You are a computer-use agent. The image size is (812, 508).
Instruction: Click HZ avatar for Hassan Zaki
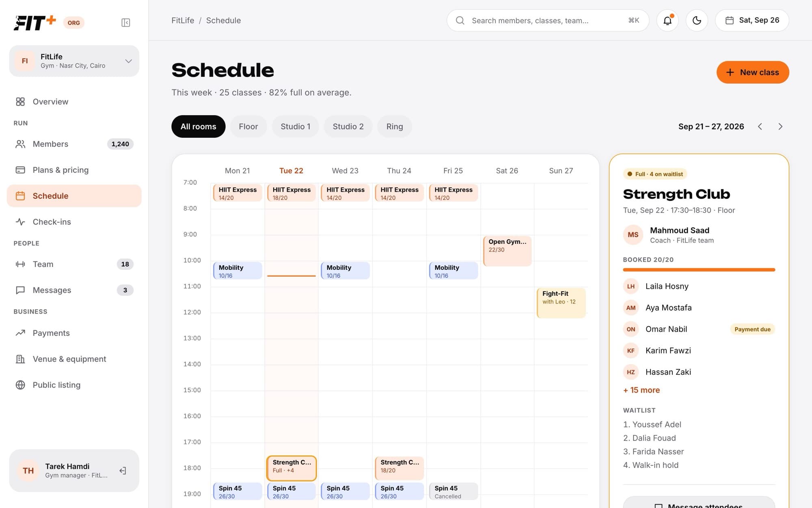click(631, 372)
